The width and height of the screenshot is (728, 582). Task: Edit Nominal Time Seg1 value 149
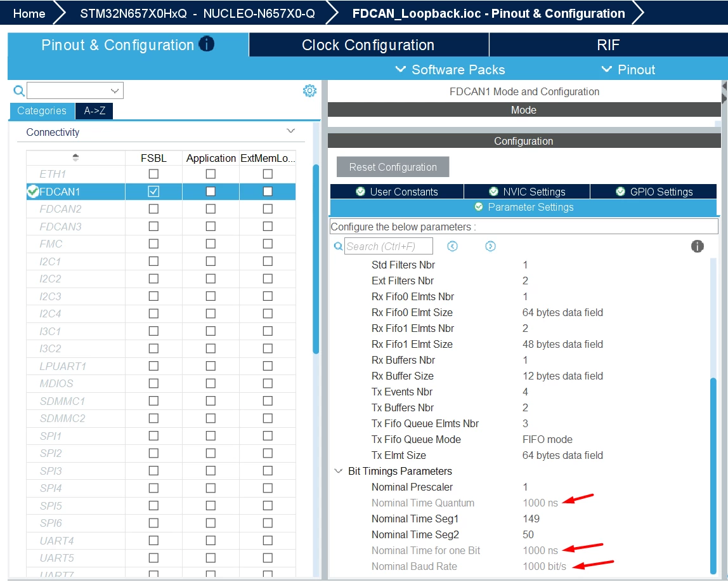pyautogui.click(x=531, y=519)
